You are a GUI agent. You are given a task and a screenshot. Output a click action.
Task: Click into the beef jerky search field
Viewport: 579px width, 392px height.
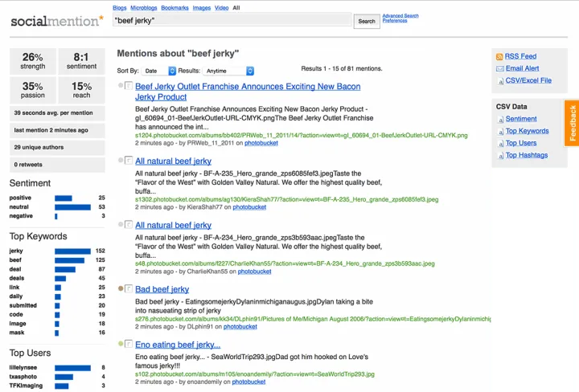click(231, 20)
